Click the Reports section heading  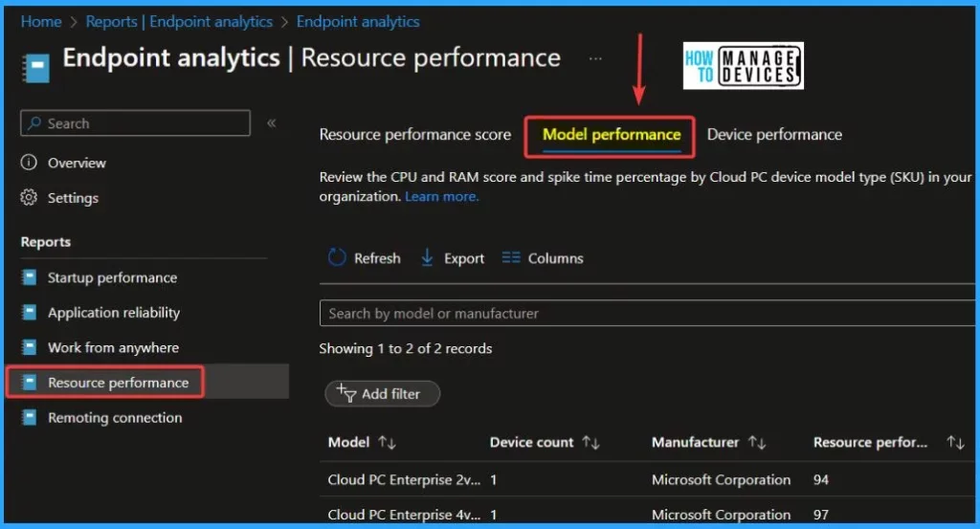coord(46,242)
